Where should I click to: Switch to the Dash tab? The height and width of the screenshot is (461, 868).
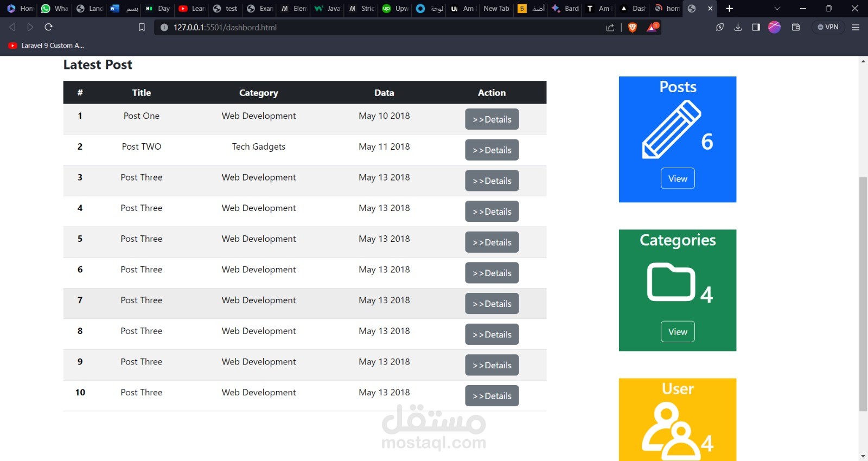633,9
